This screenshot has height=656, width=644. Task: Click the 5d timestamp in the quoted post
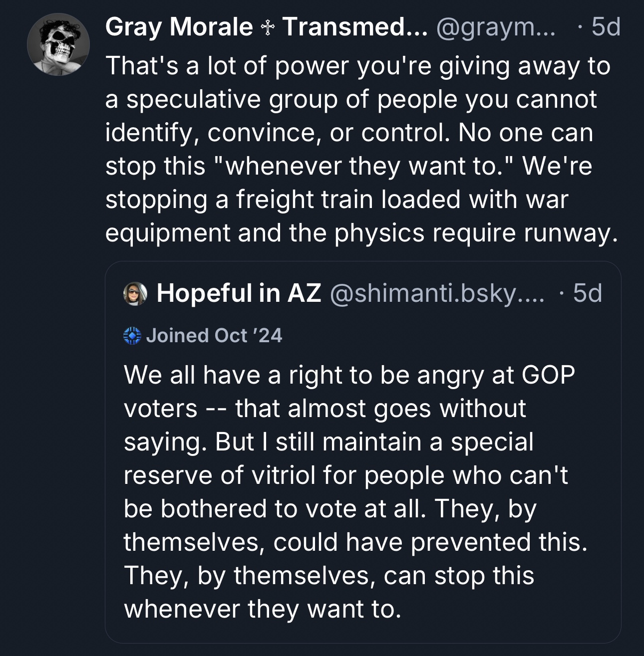(588, 293)
